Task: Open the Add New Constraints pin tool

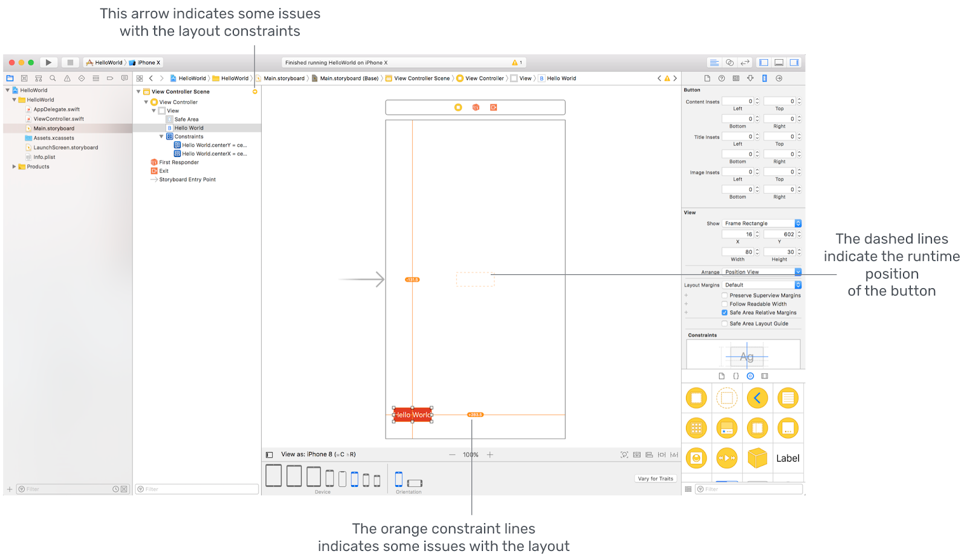Action: 662,454
